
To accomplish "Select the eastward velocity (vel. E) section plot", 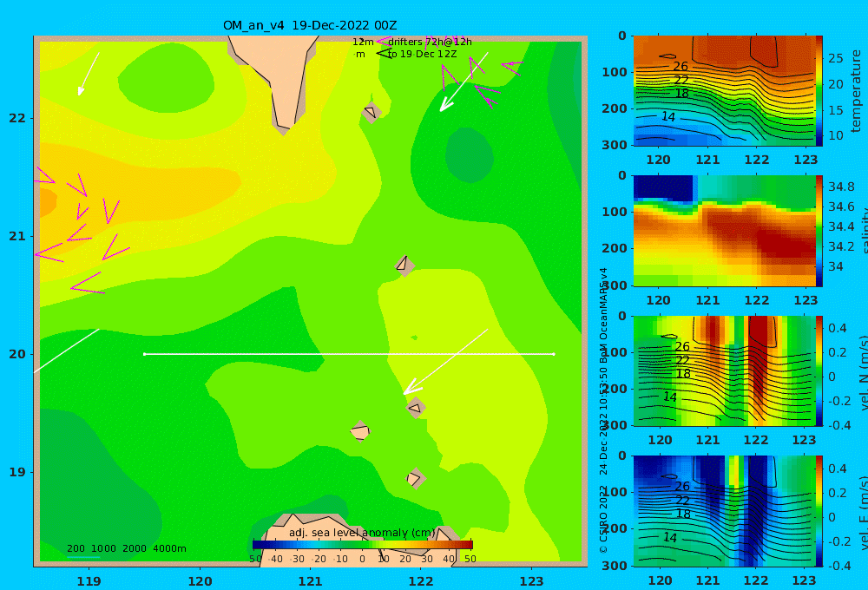I will 724,511.
